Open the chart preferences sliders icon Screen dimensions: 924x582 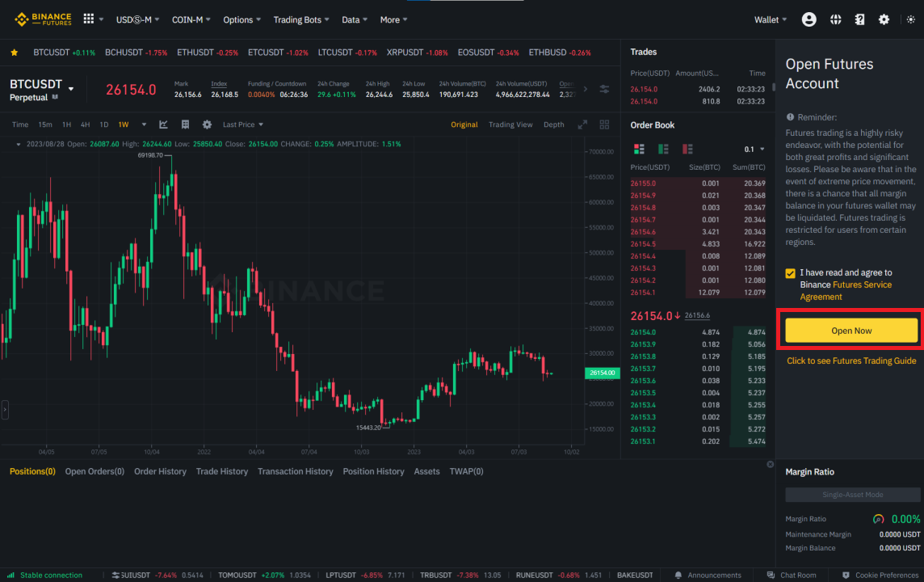click(604, 89)
